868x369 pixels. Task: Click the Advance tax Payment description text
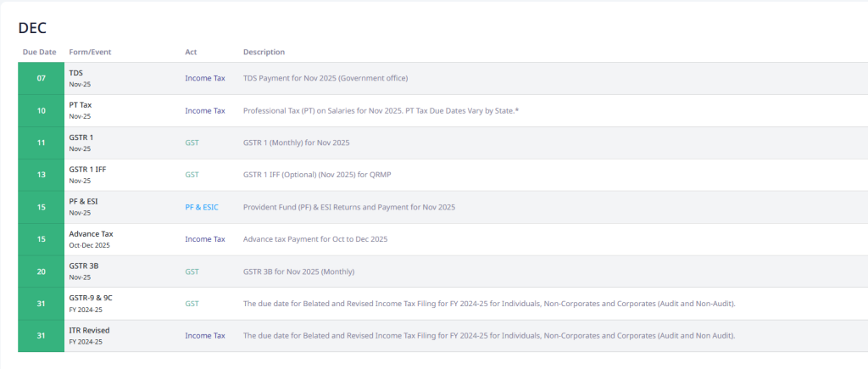(314, 239)
